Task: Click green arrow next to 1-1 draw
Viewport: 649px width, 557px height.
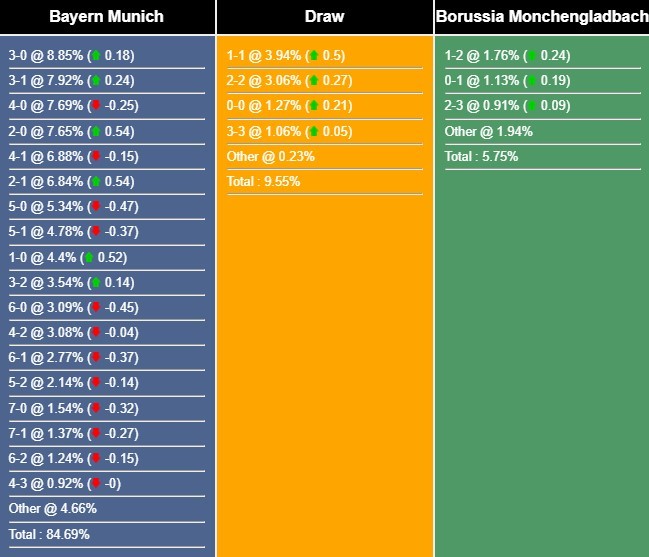Action: (314, 55)
